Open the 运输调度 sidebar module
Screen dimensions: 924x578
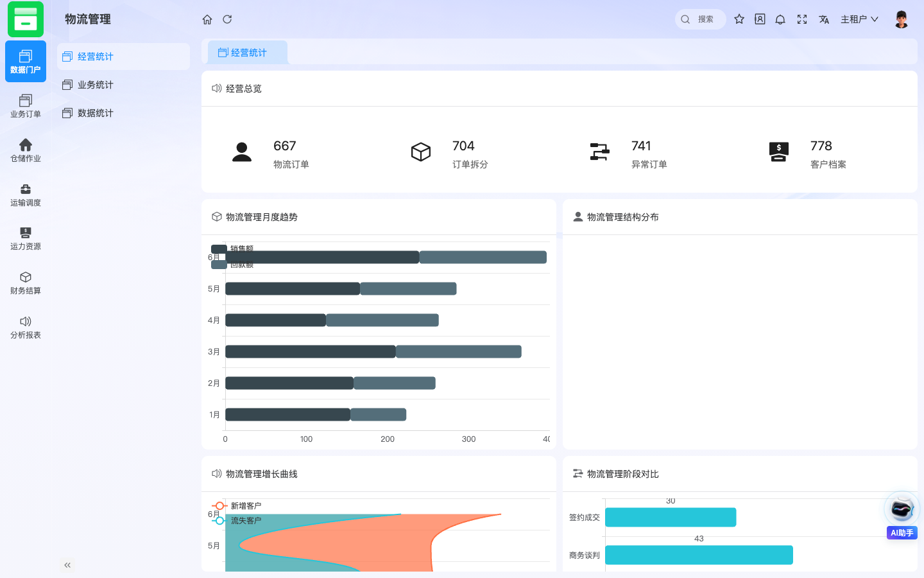pos(26,195)
